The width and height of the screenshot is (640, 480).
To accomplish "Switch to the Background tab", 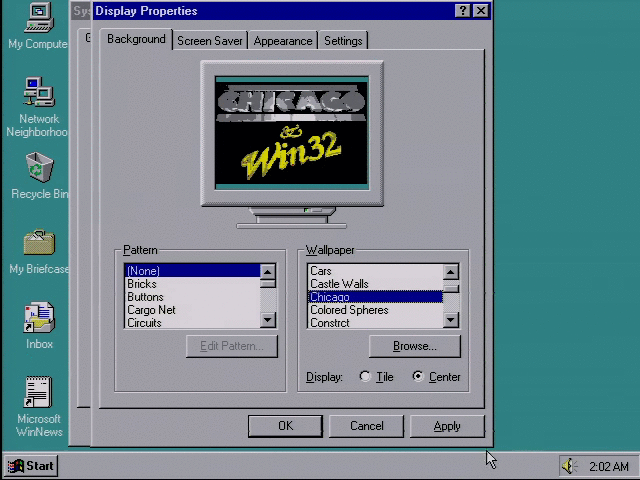I will pos(136,39).
